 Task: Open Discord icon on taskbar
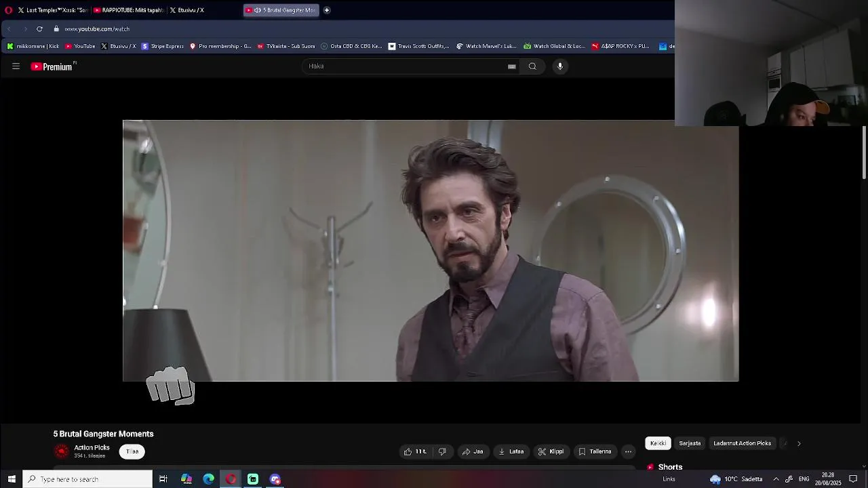pyautogui.click(x=275, y=479)
